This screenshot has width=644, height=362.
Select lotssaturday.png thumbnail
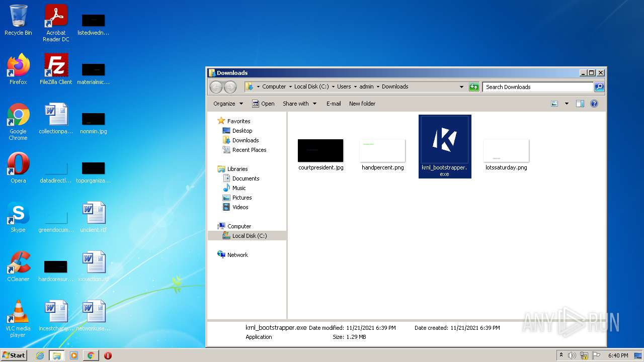(506, 155)
